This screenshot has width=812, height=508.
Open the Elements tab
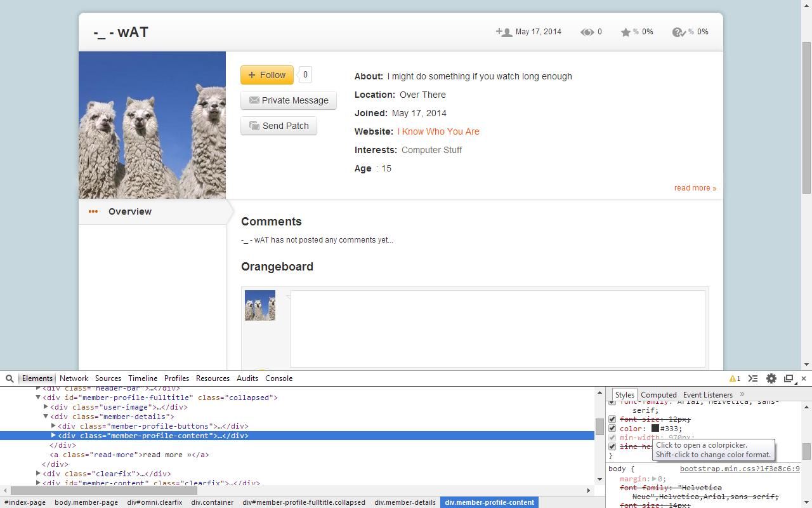click(37, 378)
